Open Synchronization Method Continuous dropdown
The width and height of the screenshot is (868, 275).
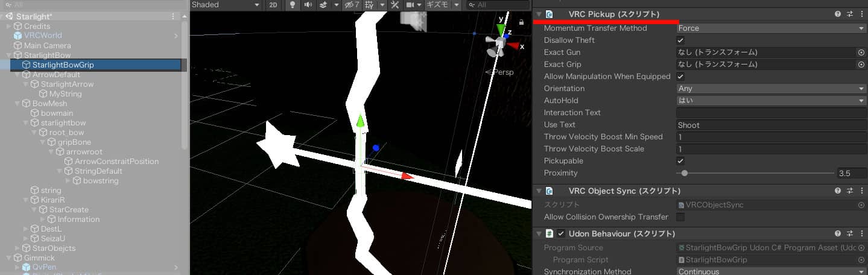coord(771,272)
